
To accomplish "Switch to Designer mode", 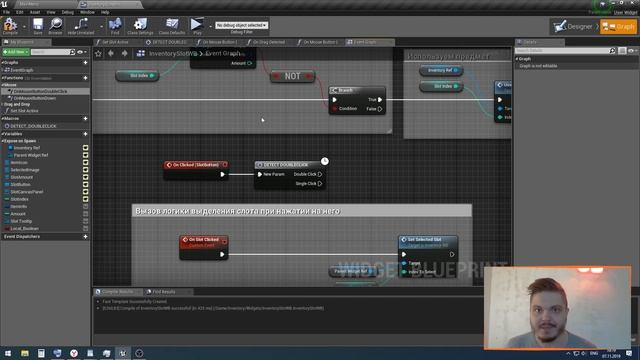I will tap(574, 27).
